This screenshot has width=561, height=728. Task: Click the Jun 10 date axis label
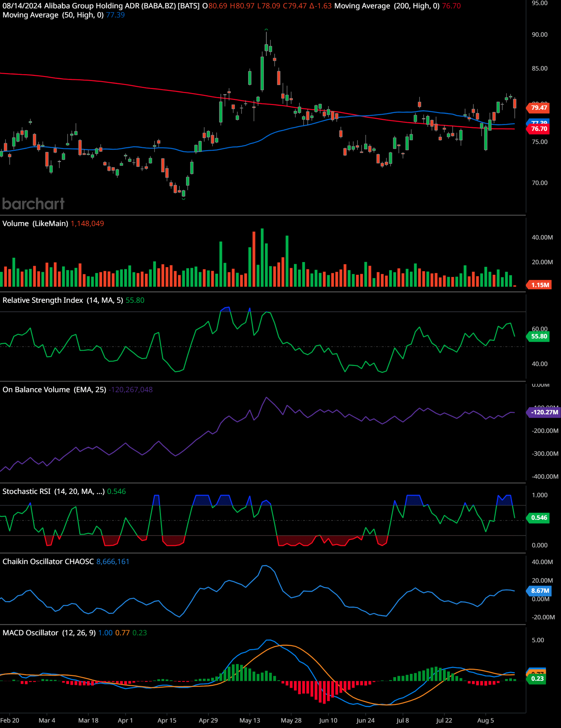(x=328, y=720)
